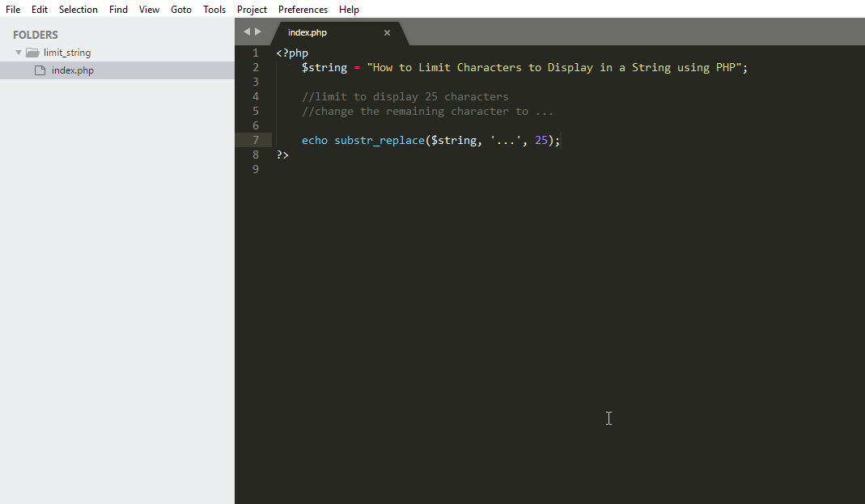
Task: Click line number 7 in the gutter
Action: (x=255, y=140)
